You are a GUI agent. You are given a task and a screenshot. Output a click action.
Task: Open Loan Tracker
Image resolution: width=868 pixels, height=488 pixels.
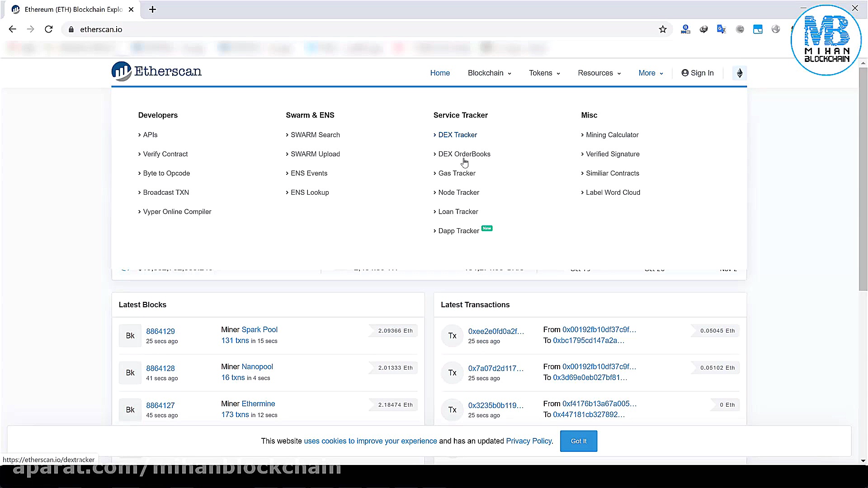pos(458,211)
